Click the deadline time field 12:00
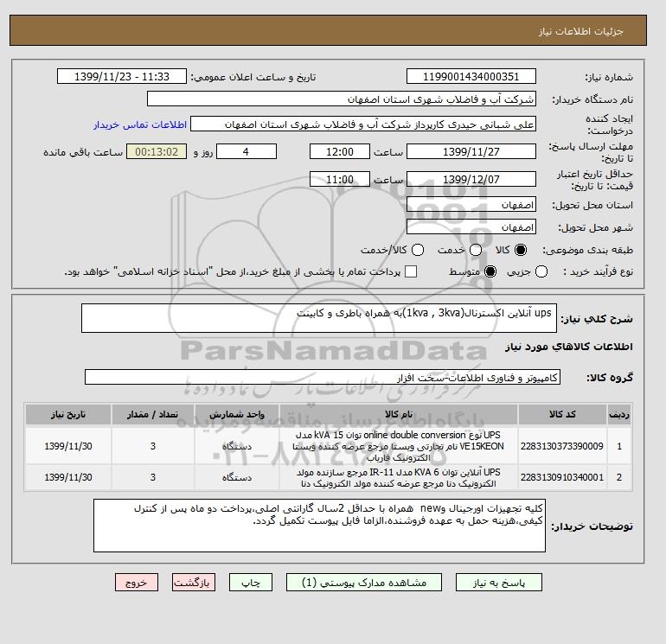This screenshot has height=644, width=666. (x=340, y=151)
